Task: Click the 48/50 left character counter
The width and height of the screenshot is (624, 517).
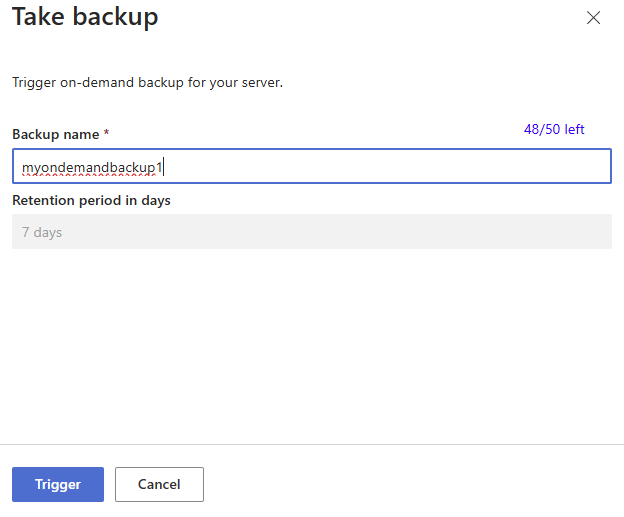Action: [553, 130]
